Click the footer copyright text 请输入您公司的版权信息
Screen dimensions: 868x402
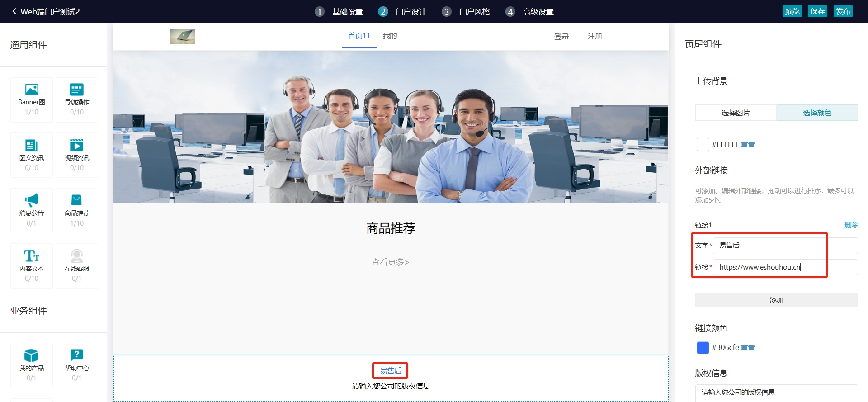point(391,386)
